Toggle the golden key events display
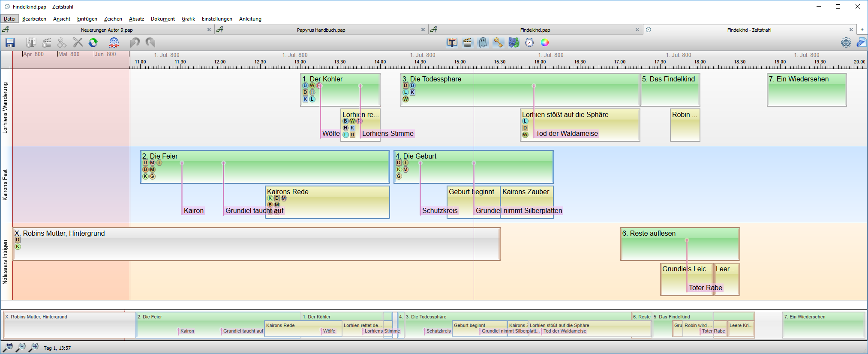Viewport: 868px width, 354px height. [x=498, y=42]
